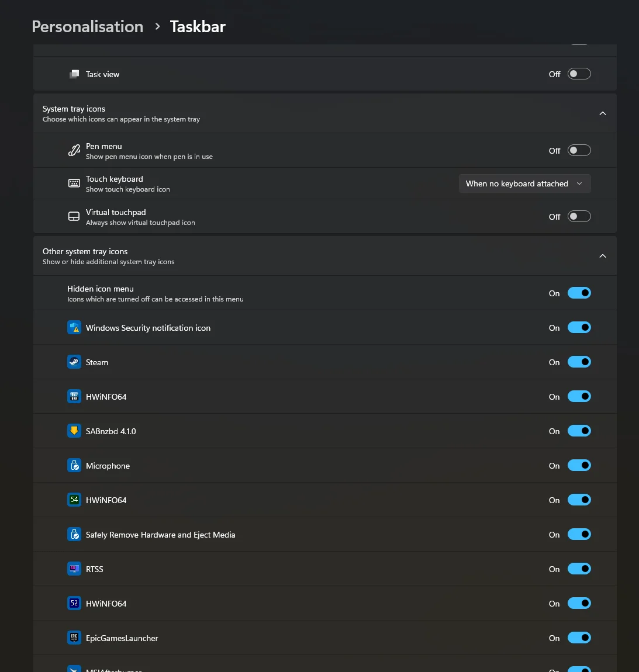
Task: Go back to Personalisation breadcrumb
Action: coord(88,26)
